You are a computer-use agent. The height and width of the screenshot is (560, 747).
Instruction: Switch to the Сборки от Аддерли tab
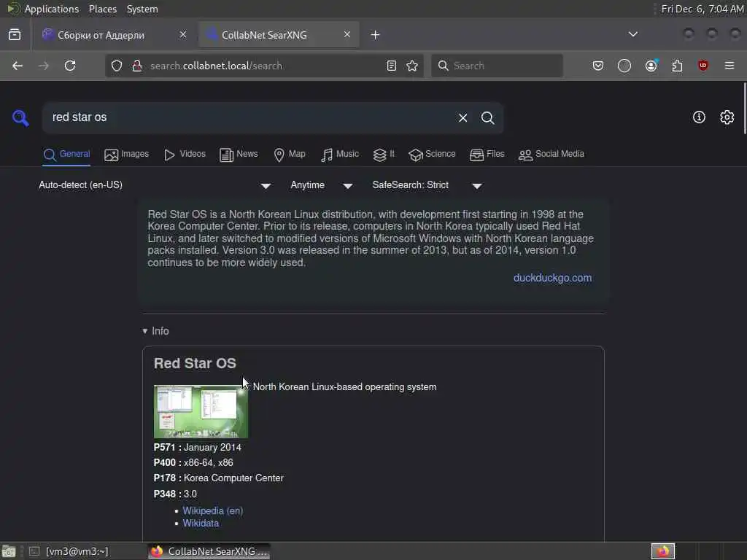pyautogui.click(x=113, y=35)
